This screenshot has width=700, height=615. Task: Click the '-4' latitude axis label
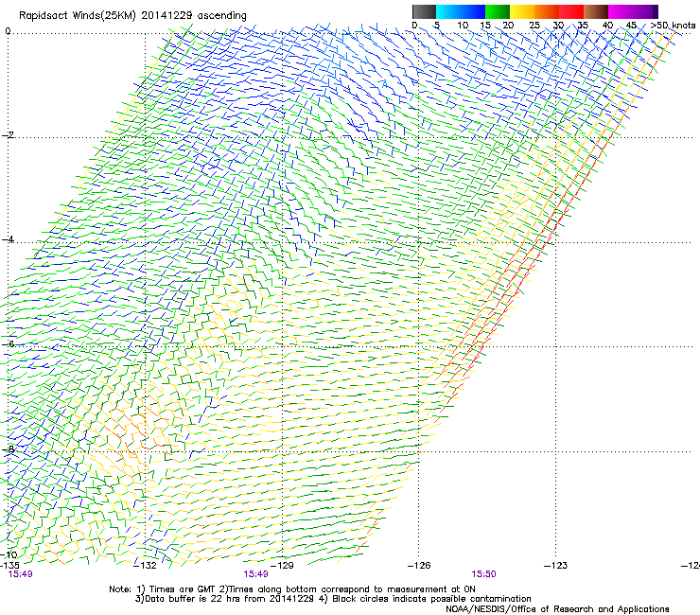click(8, 239)
